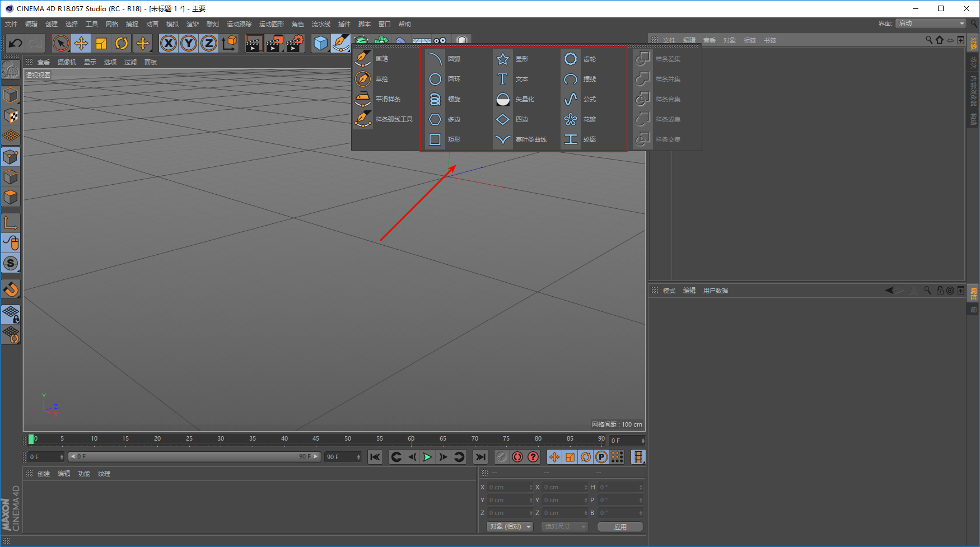Click the 应用 apply button
Viewport: 980px width, 547px height.
pos(620,527)
